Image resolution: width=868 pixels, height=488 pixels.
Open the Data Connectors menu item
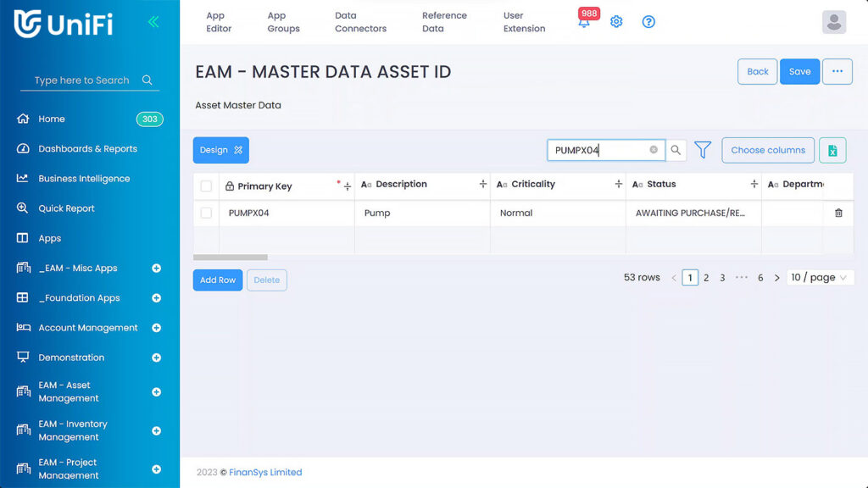click(x=359, y=22)
